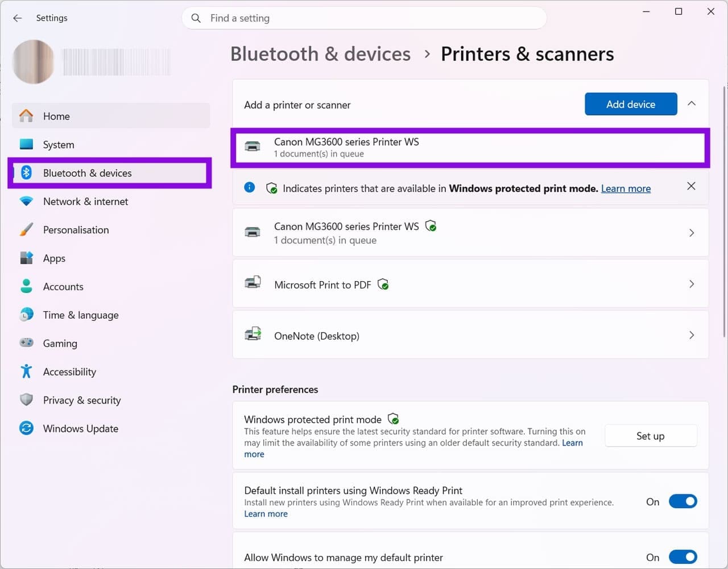Click the Time & language clock icon
The height and width of the screenshot is (569, 728).
(x=26, y=315)
